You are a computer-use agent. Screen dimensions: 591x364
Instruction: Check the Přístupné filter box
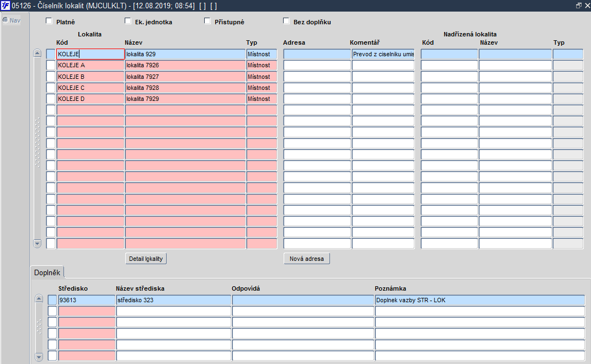click(207, 21)
